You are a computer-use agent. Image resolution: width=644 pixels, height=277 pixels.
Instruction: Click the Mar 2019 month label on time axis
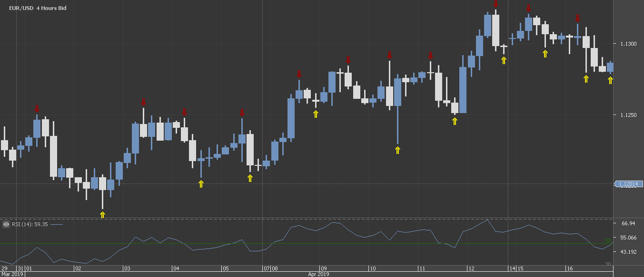pos(12,274)
